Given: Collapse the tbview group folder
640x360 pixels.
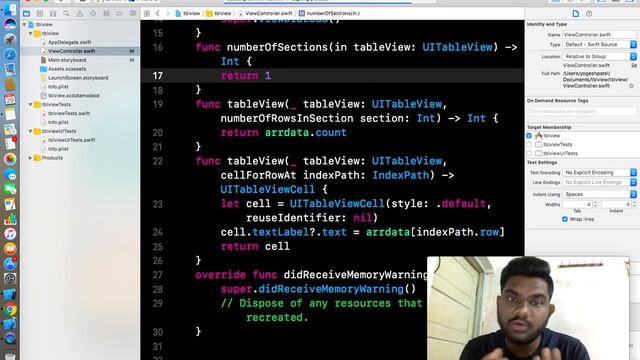Looking at the screenshot, I should (x=31, y=33).
